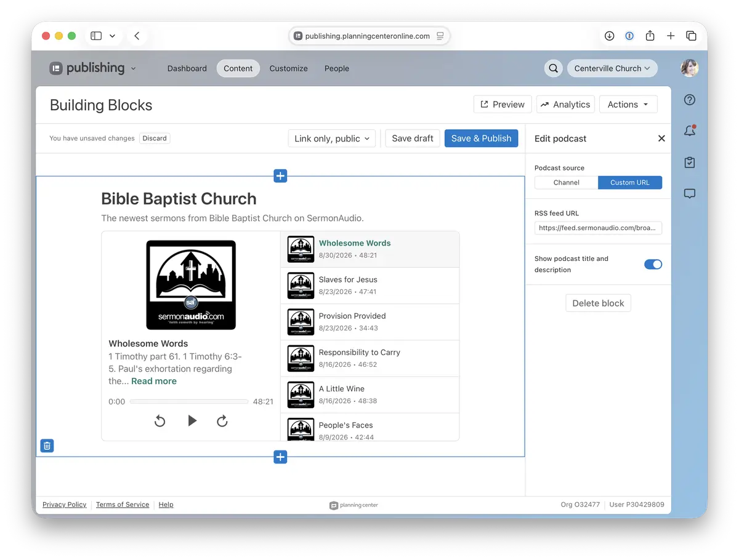Click the address bar showing publishing.planningcenteronline.com
This screenshot has width=739, height=560.
click(x=369, y=36)
